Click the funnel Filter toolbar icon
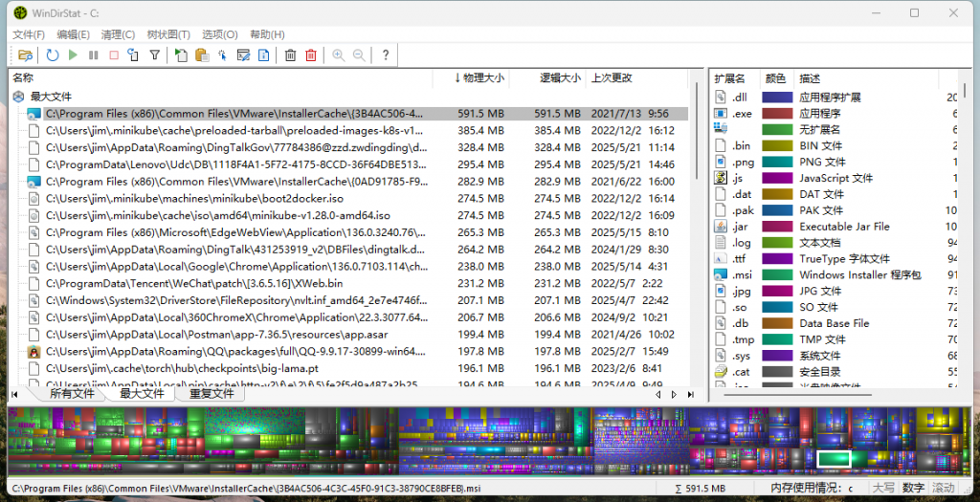The width and height of the screenshot is (980, 502). coord(154,55)
